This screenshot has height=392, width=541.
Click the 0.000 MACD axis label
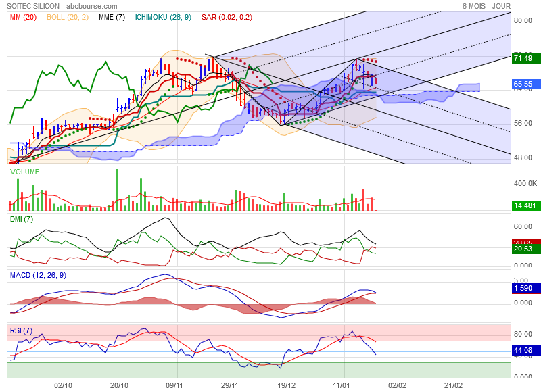(523, 303)
